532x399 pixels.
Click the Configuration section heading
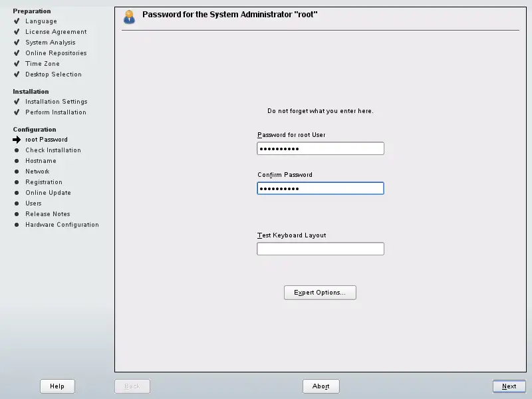point(35,129)
